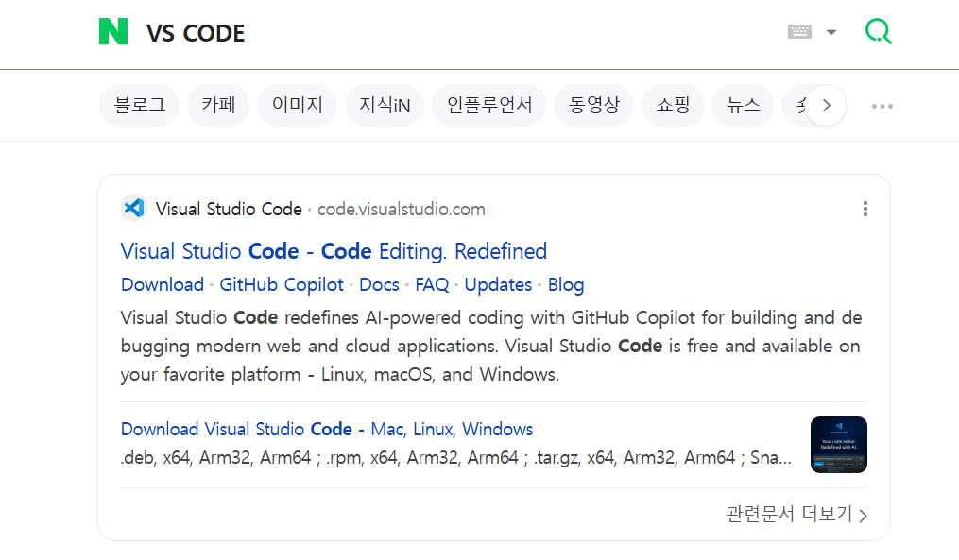The image size is (959, 560).
Task: Focus the search field containing VS CODE
Action: (x=458, y=33)
